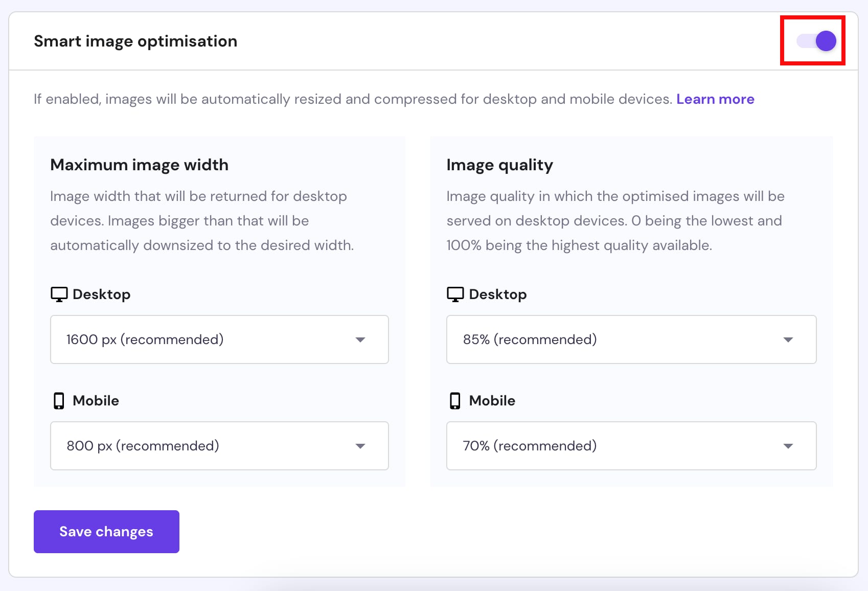
Task: Toggle the Smart image optimisation switch
Action: pyautogui.click(x=816, y=41)
